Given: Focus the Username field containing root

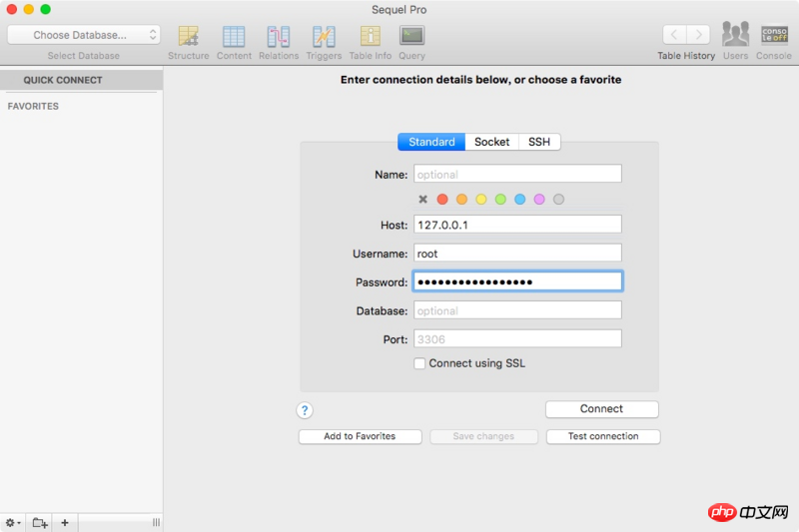Looking at the screenshot, I should pyautogui.click(x=517, y=253).
